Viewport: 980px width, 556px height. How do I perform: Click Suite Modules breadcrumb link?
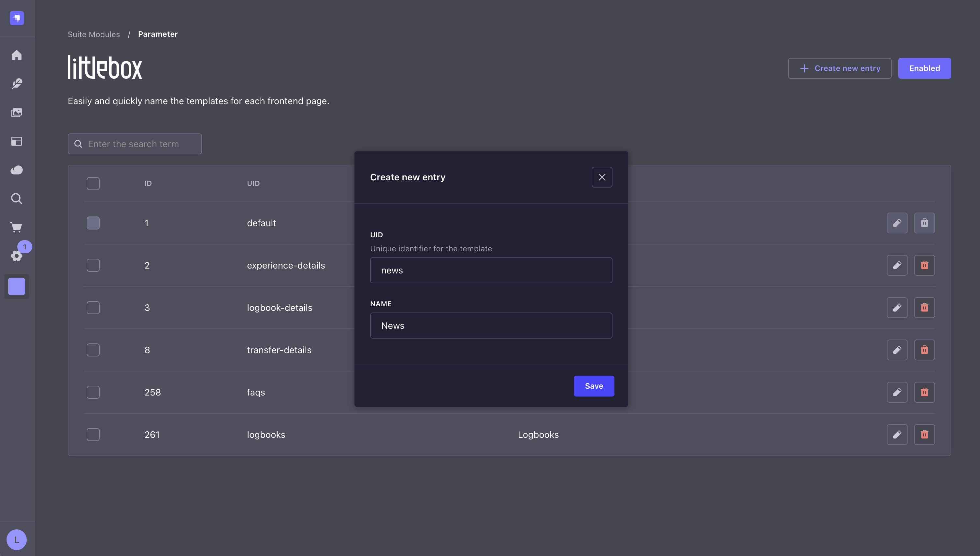point(94,35)
